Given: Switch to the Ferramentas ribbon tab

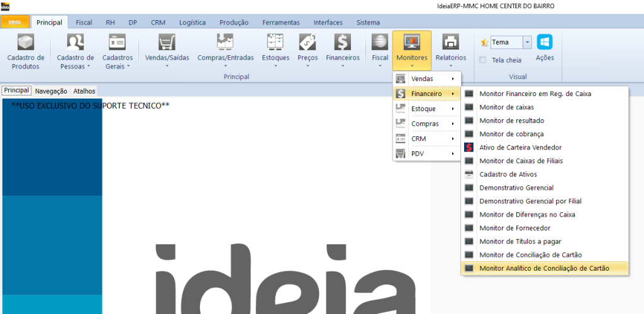Looking at the screenshot, I should (x=281, y=22).
